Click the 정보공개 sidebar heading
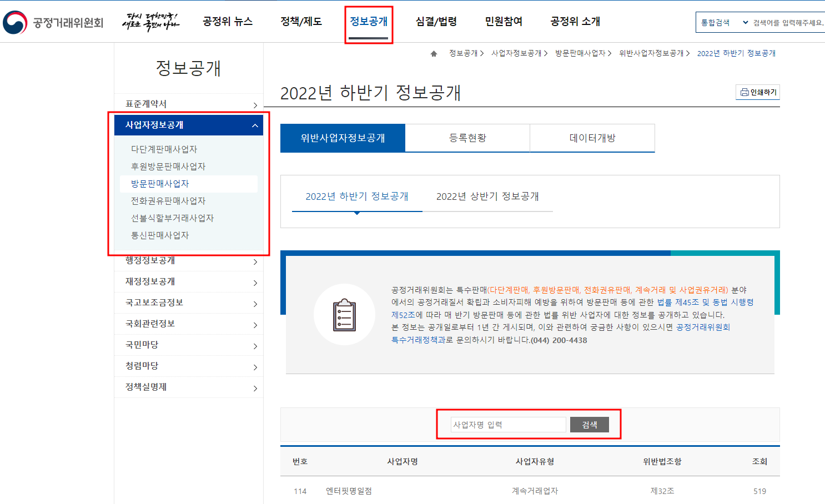This screenshot has height=504, width=825. pyautogui.click(x=189, y=68)
